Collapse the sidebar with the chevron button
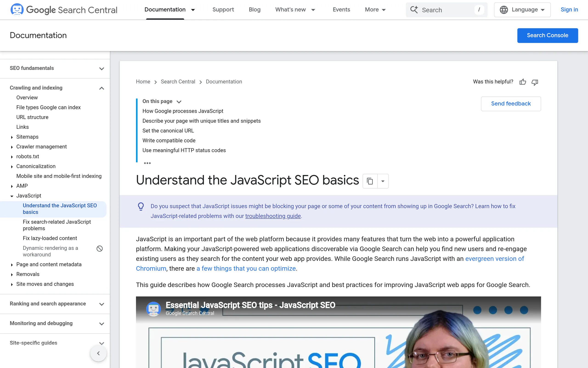 point(98,353)
